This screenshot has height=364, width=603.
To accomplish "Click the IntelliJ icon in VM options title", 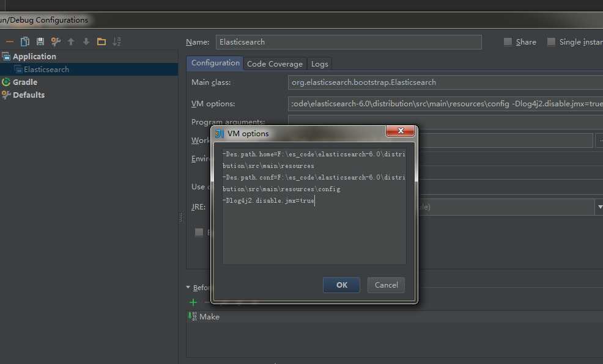I will coord(220,134).
